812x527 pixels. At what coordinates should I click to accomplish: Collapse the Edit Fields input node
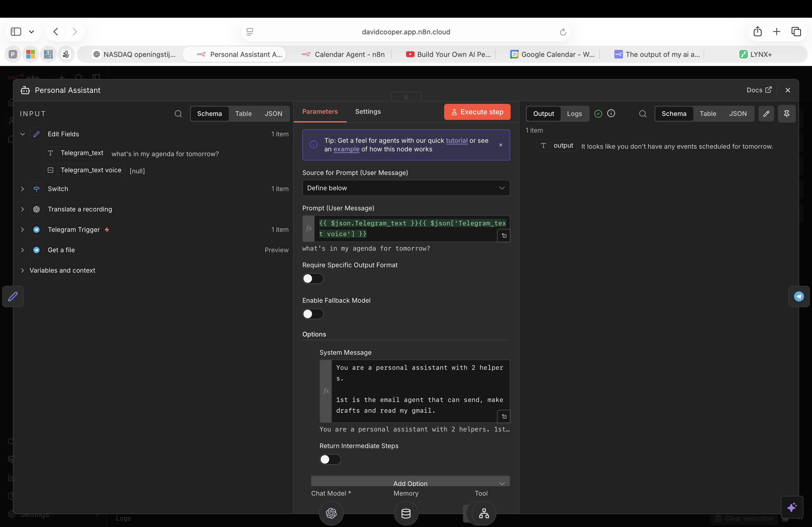point(23,134)
